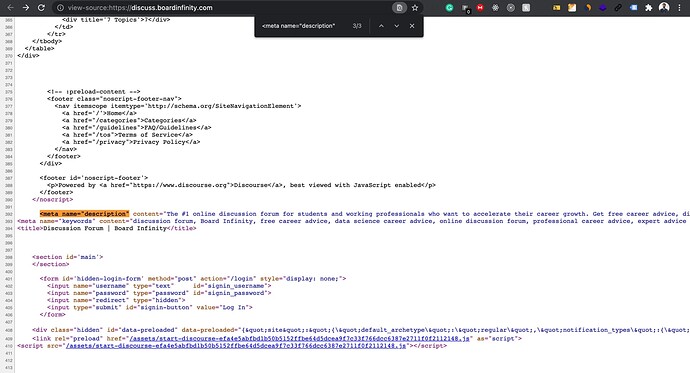Click the Categories anchor line

(129, 120)
